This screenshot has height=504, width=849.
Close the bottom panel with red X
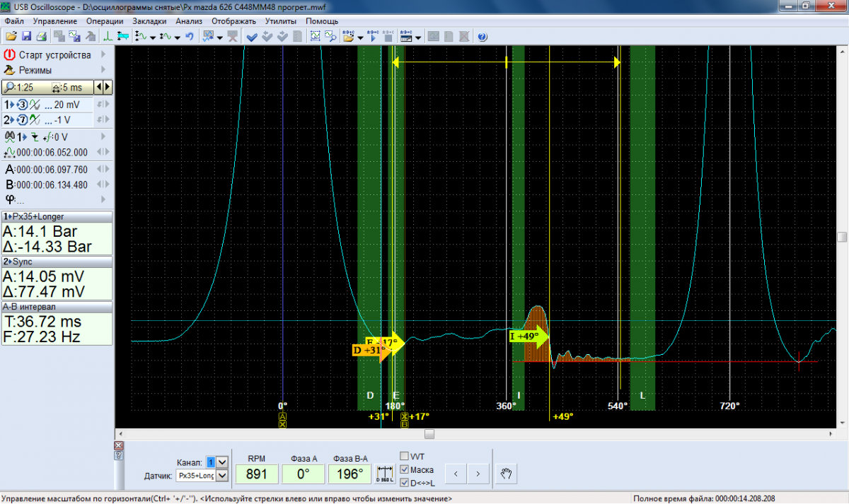click(118, 445)
